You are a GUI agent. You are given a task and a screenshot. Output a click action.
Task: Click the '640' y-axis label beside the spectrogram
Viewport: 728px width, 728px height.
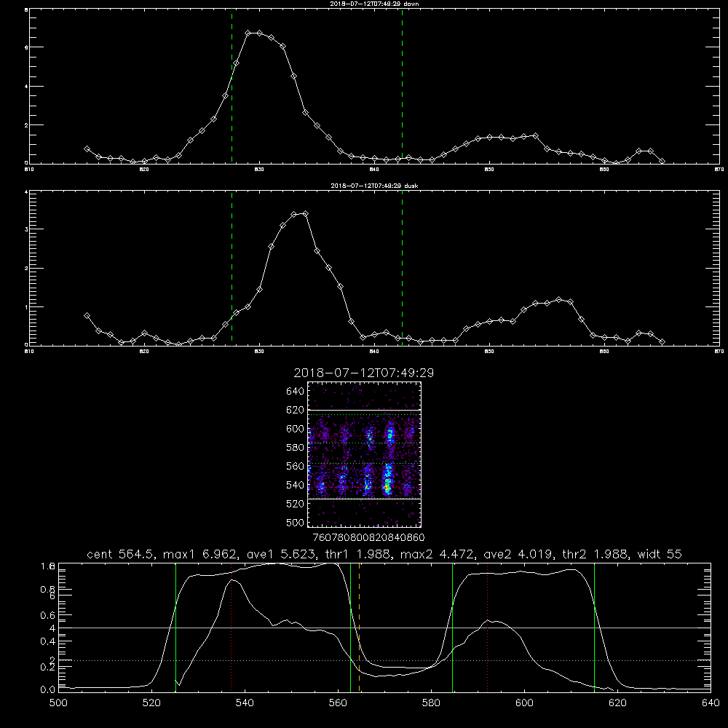295,392
